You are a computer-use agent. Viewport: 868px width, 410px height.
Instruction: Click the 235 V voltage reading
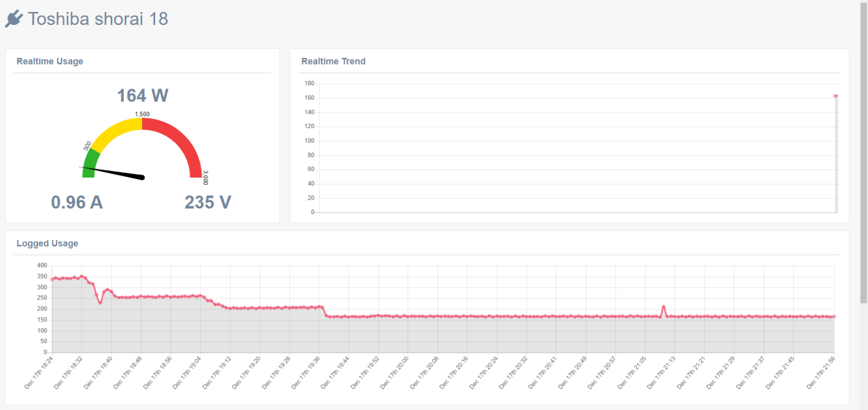pyautogui.click(x=208, y=203)
